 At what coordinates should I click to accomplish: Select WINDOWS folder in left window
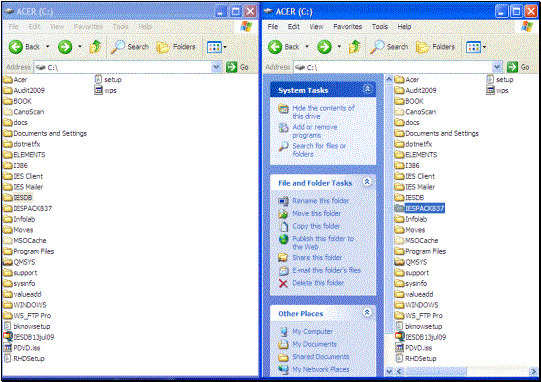[25, 305]
